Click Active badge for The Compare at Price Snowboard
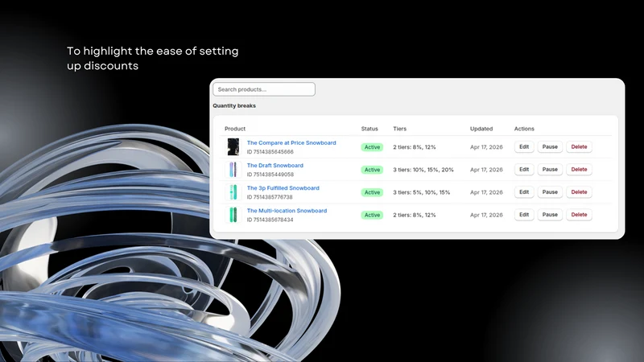 [372, 147]
